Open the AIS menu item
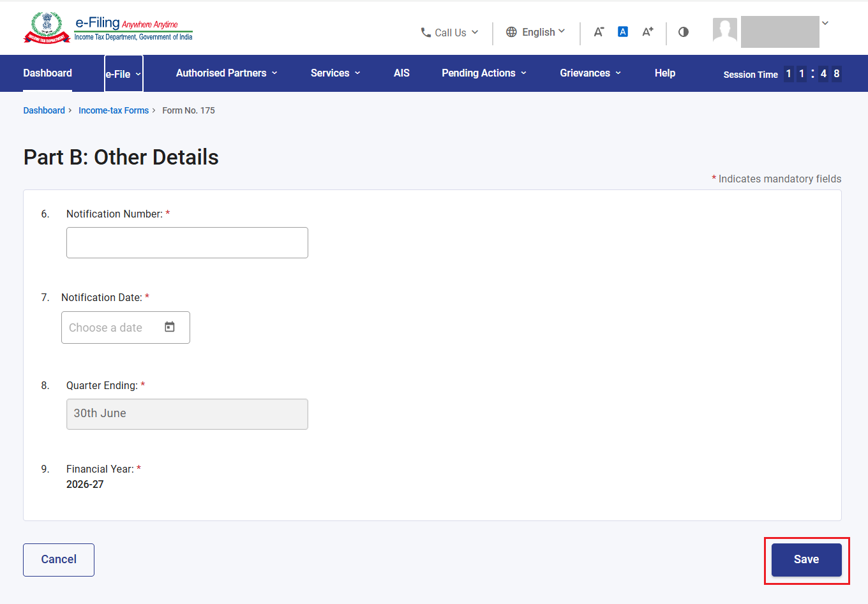 [x=401, y=73]
